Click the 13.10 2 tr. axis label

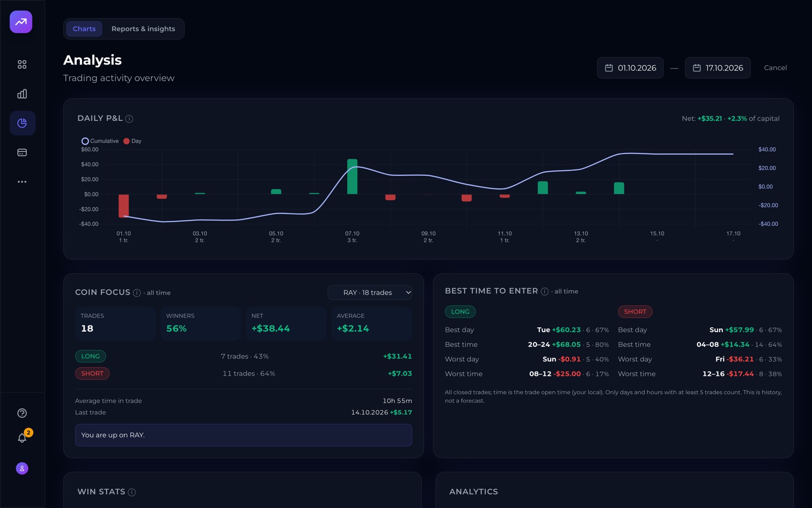[581, 237]
